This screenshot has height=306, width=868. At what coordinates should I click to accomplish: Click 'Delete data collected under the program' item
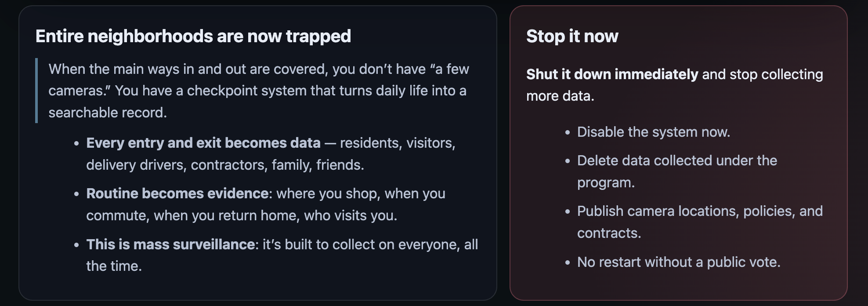click(x=676, y=161)
